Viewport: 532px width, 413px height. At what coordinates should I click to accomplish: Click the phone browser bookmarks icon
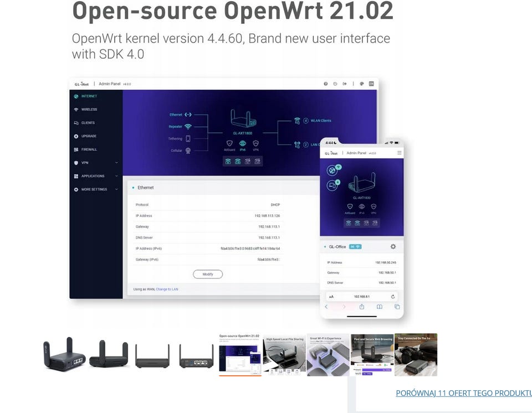[379, 307]
